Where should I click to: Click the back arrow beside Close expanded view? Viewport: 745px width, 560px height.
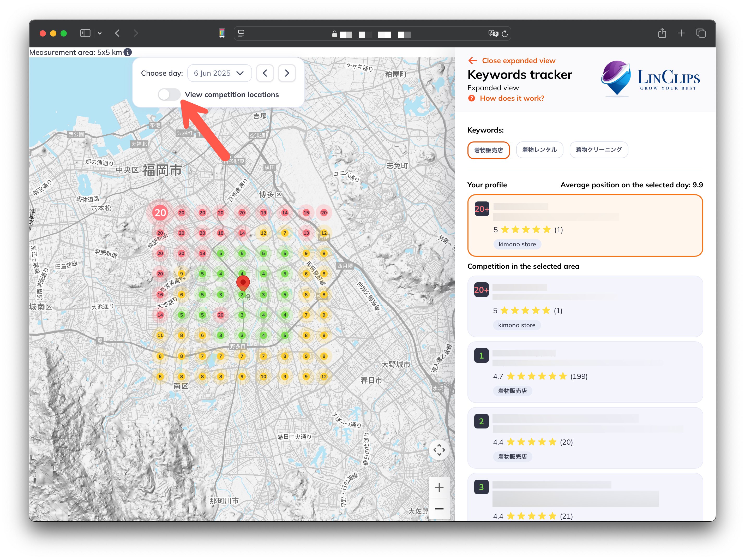pyautogui.click(x=472, y=61)
